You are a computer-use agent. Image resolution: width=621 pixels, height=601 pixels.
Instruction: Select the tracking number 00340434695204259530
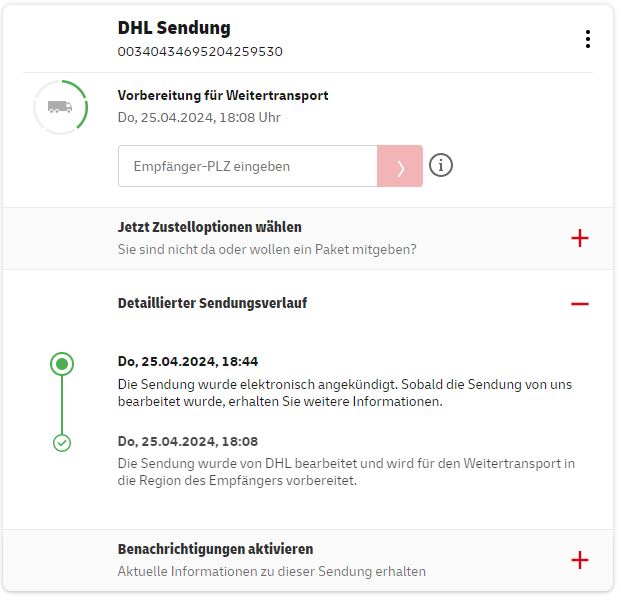[x=200, y=51]
